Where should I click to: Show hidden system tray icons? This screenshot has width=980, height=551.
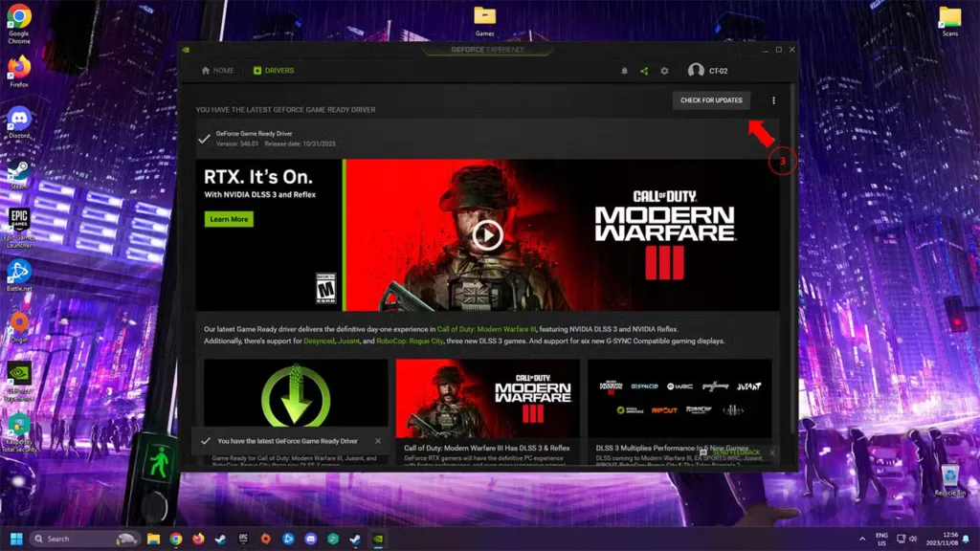point(862,539)
